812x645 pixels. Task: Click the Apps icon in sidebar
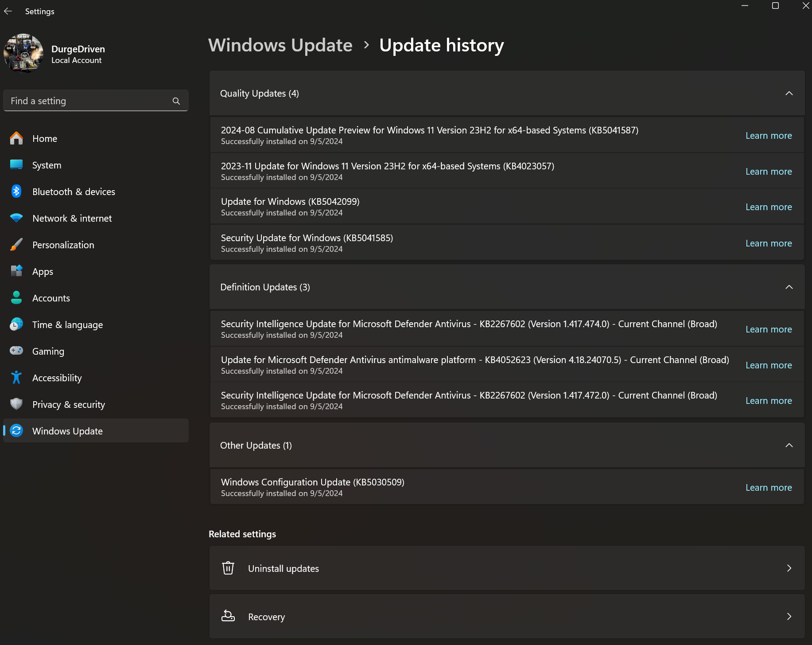tap(16, 271)
